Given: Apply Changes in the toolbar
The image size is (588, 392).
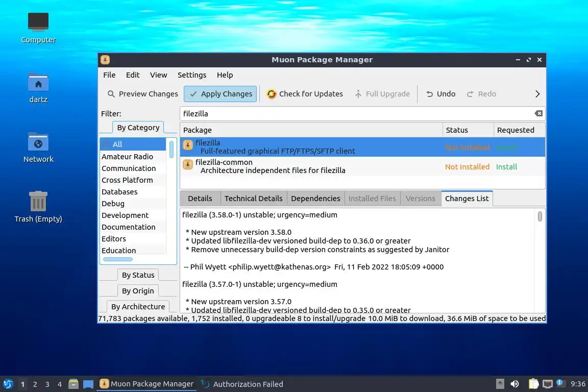Looking at the screenshot, I should pyautogui.click(x=220, y=94).
